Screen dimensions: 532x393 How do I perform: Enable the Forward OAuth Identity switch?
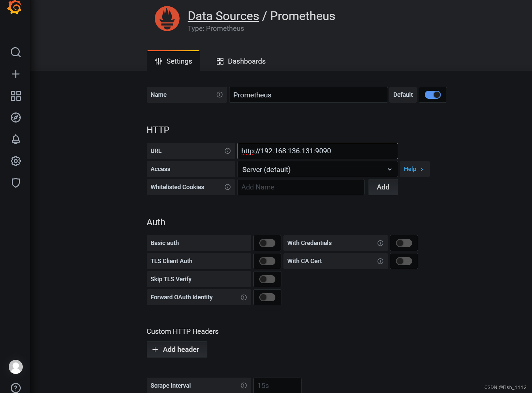[267, 297]
